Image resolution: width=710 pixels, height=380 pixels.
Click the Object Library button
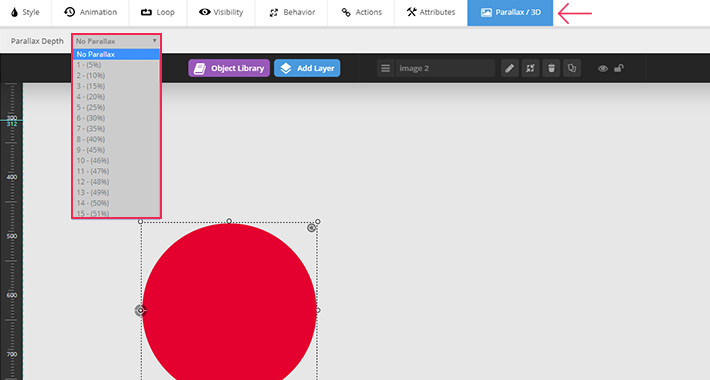pos(229,68)
